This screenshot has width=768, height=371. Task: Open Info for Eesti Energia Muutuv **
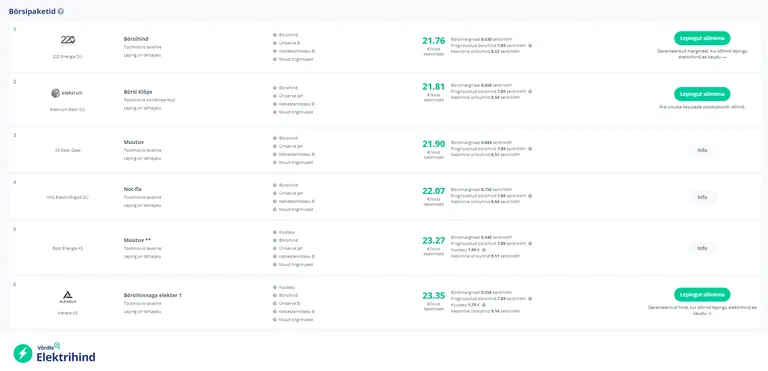coord(702,248)
